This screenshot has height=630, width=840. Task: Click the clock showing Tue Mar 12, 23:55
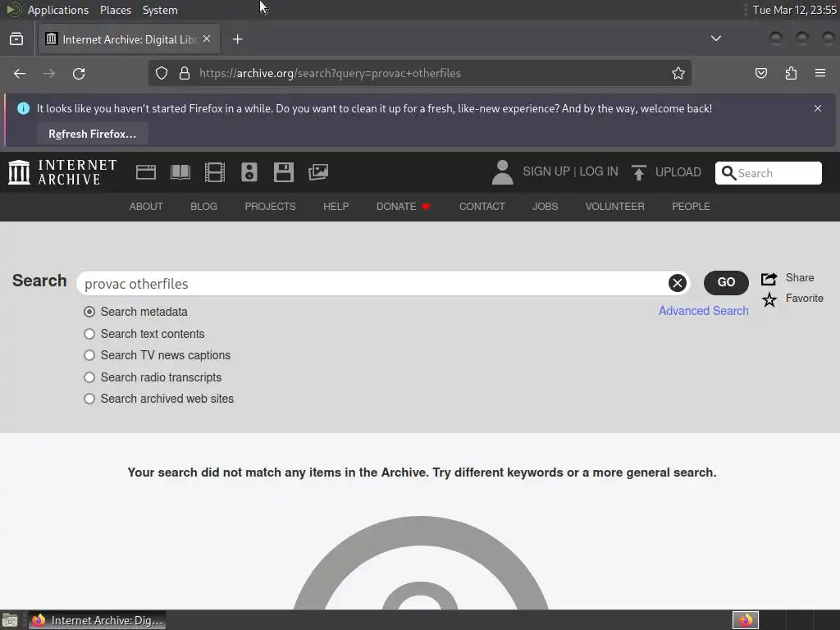point(794,10)
